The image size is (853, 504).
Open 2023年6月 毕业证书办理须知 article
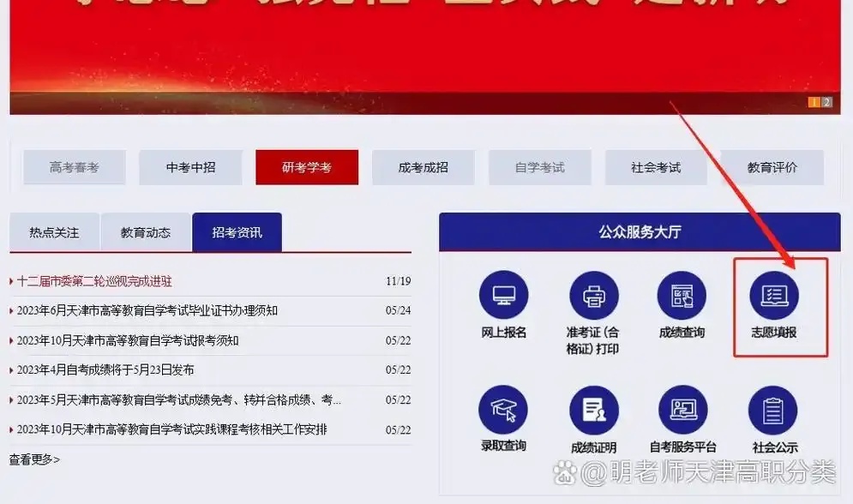pos(147,310)
